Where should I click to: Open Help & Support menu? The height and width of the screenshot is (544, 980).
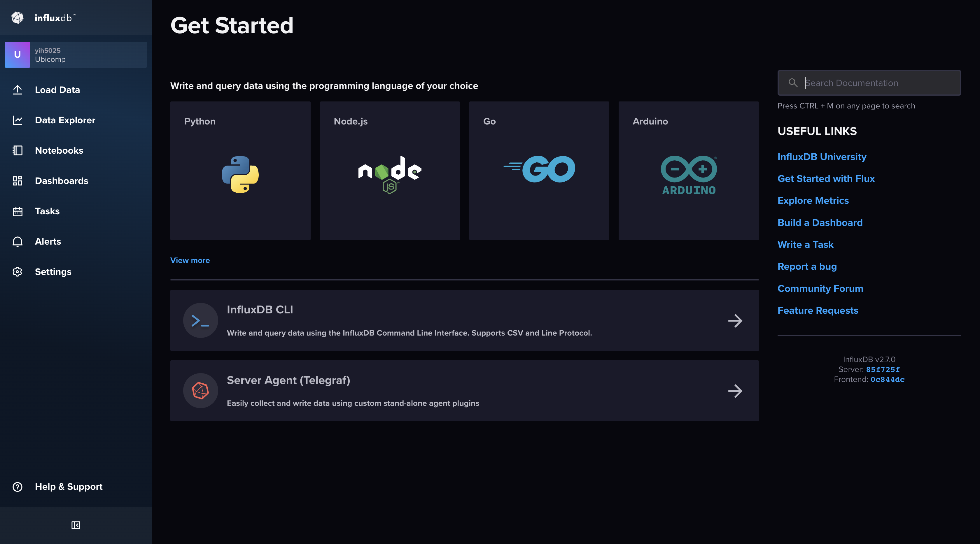[69, 487]
